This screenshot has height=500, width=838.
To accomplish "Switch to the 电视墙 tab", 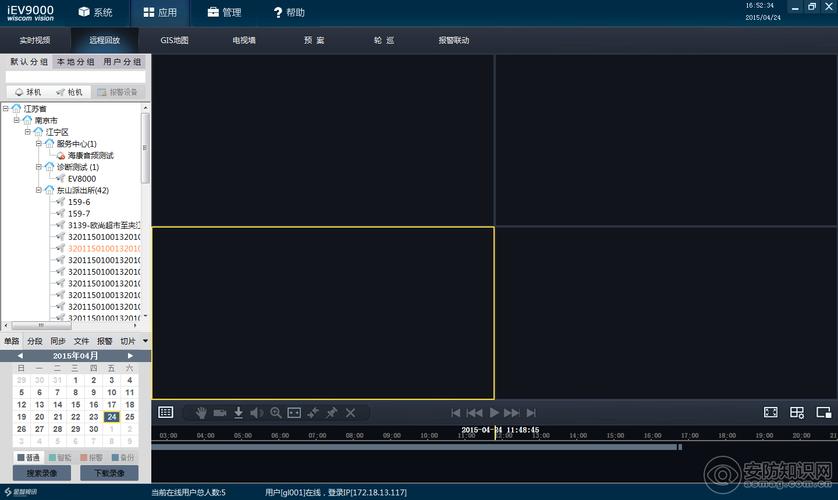I will click(244, 40).
